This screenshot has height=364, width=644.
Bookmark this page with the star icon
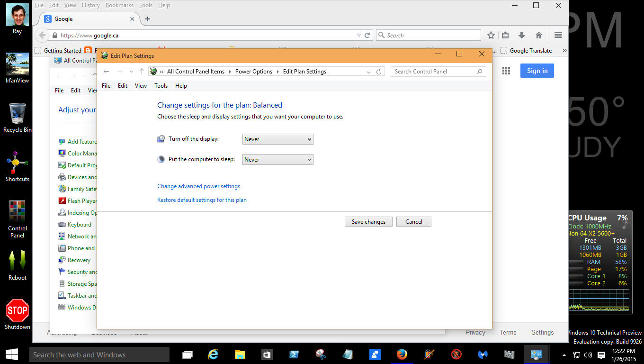tap(491, 35)
